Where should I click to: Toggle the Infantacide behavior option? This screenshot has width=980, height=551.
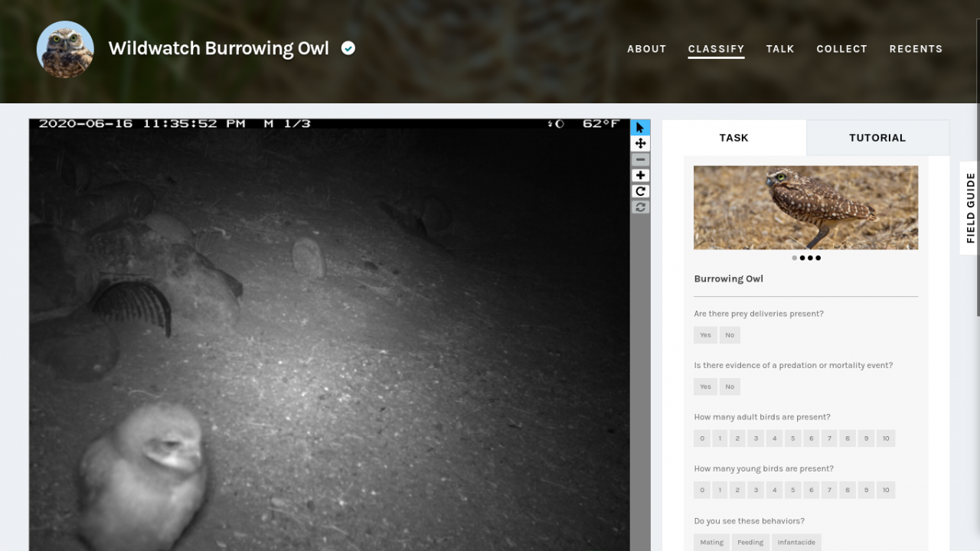[x=796, y=542]
